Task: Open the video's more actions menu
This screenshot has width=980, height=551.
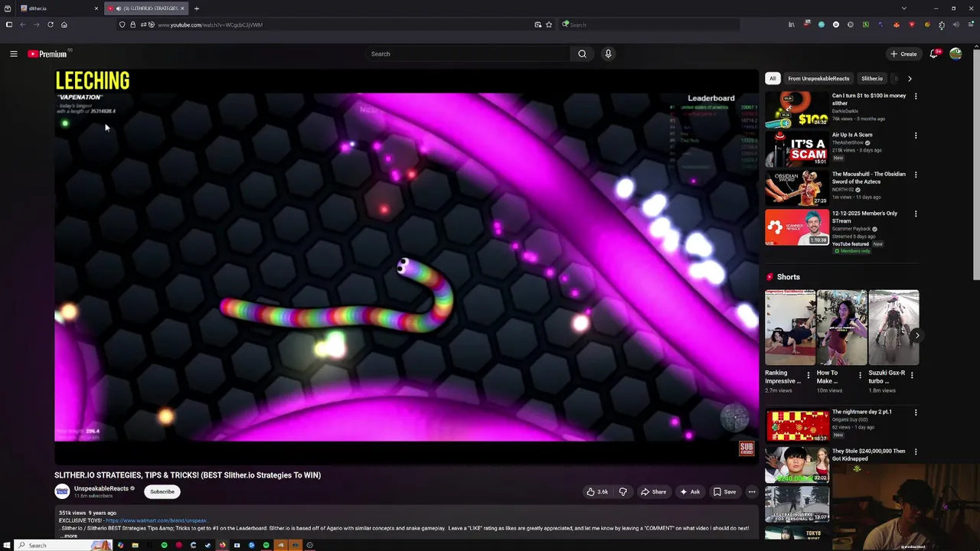Action: 752,492
